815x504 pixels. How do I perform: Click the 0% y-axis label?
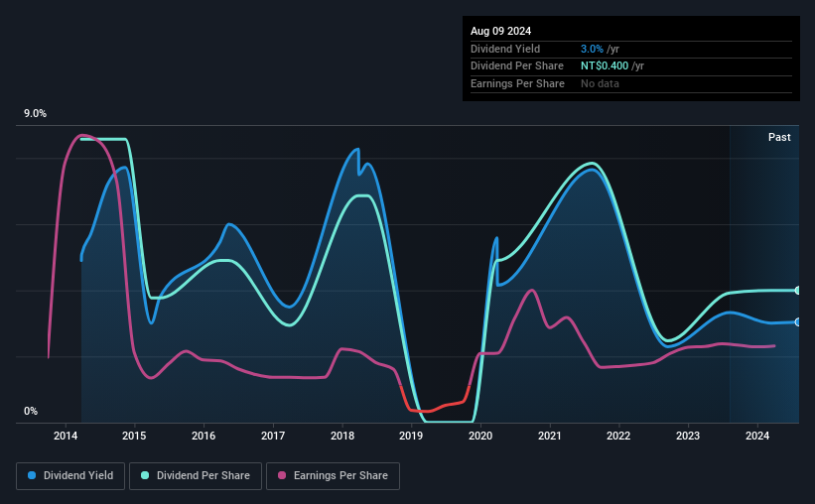(x=31, y=411)
